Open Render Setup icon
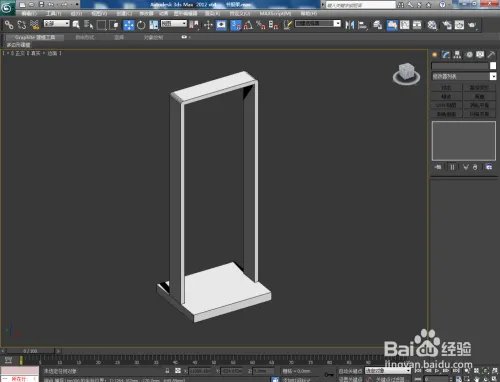500x382 pixels. coord(447,25)
